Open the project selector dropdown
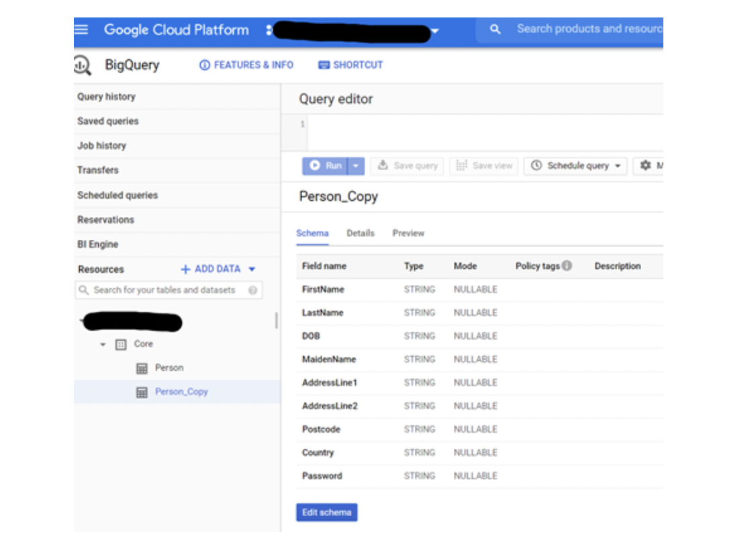This screenshot has width=756, height=555. click(435, 31)
